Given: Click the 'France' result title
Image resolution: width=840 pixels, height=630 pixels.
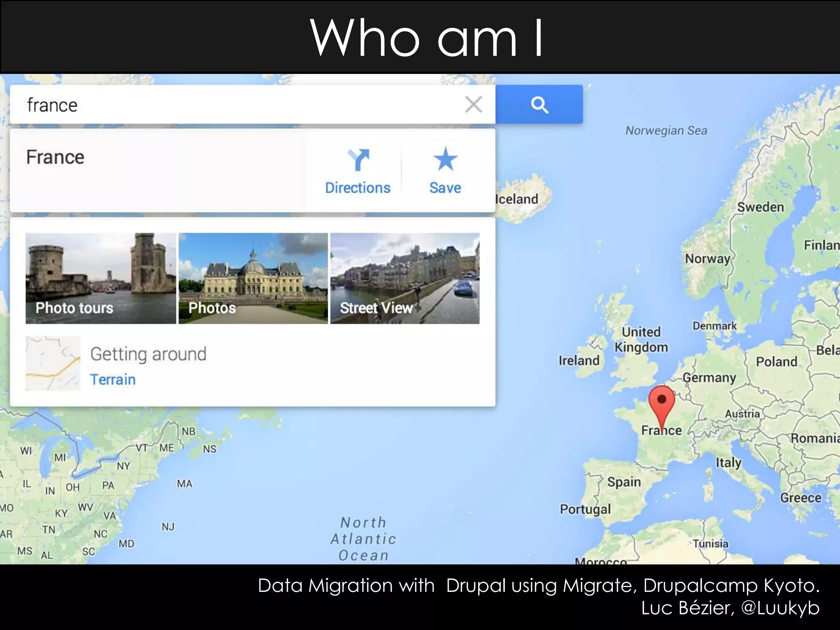Looking at the screenshot, I should click(x=55, y=157).
